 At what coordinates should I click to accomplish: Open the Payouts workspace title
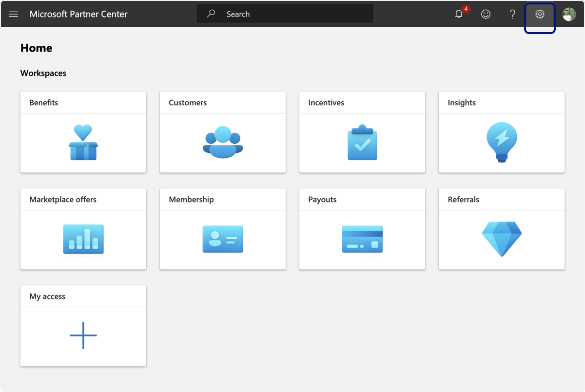(x=322, y=200)
